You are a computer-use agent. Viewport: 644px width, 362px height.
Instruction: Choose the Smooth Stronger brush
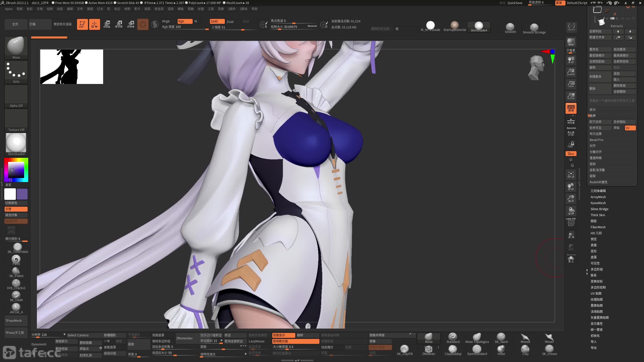pyautogui.click(x=534, y=28)
